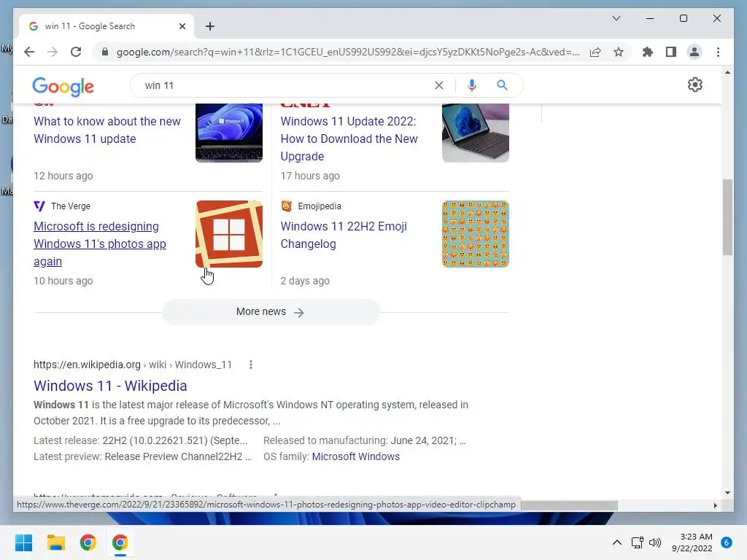Share this page icon in address bar
Image resolution: width=747 pixels, height=560 pixels.
click(595, 52)
